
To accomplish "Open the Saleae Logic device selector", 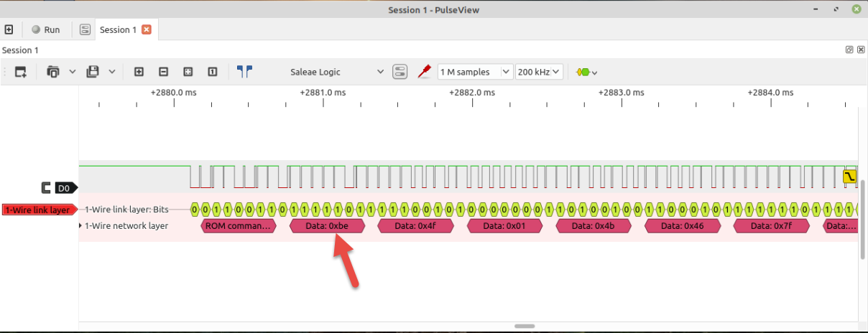I will [x=336, y=72].
